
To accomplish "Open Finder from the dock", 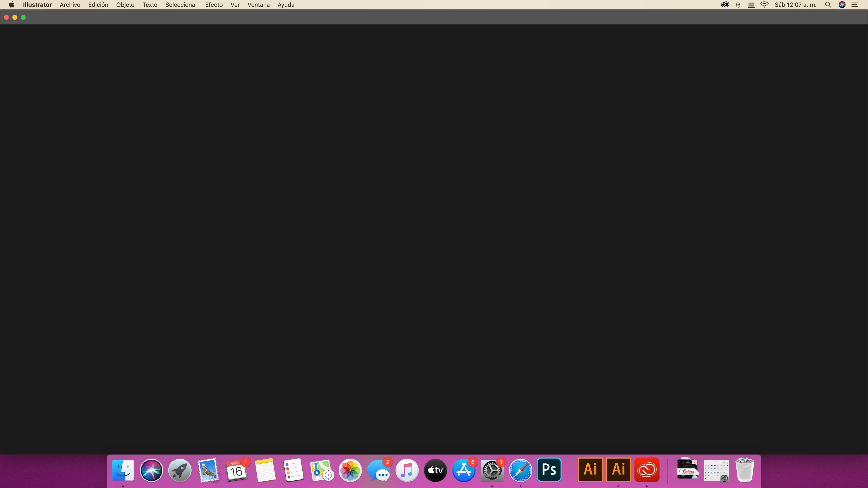I will tap(123, 470).
